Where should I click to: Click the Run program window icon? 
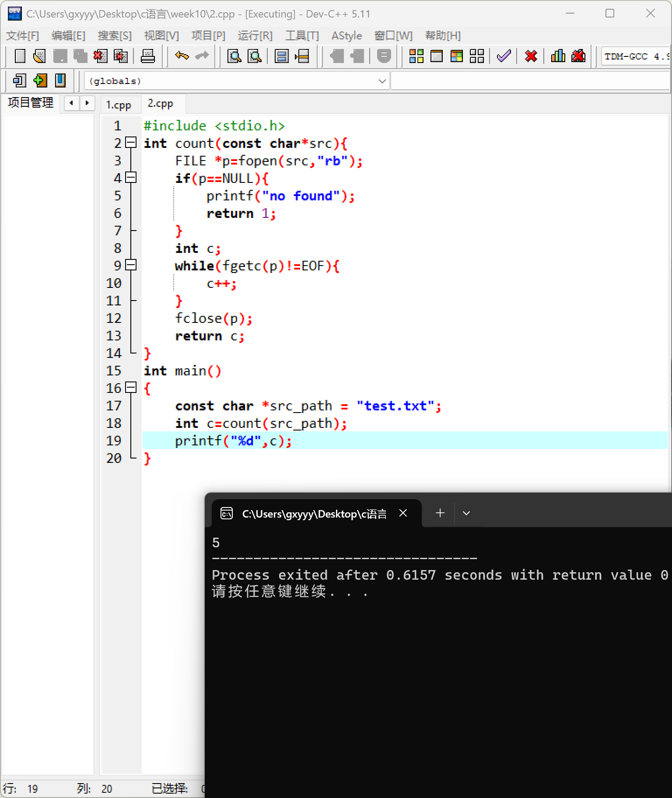point(436,56)
